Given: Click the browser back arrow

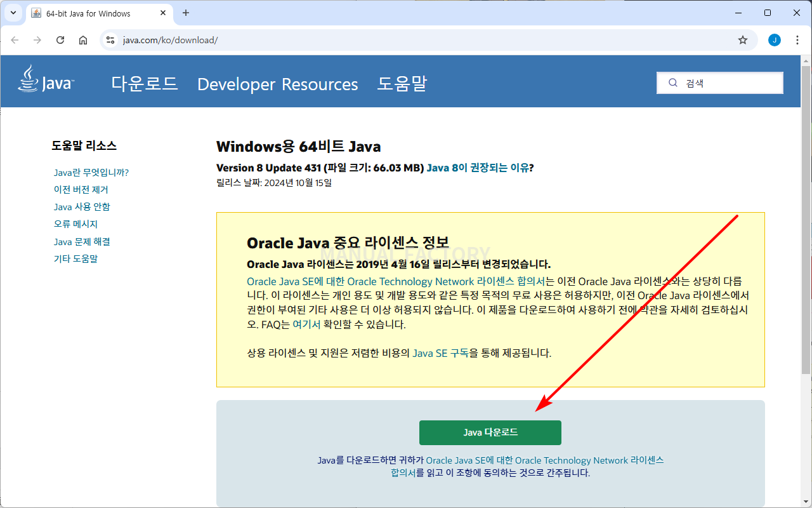Looking at the screenshot, I should tap(15, 40).
